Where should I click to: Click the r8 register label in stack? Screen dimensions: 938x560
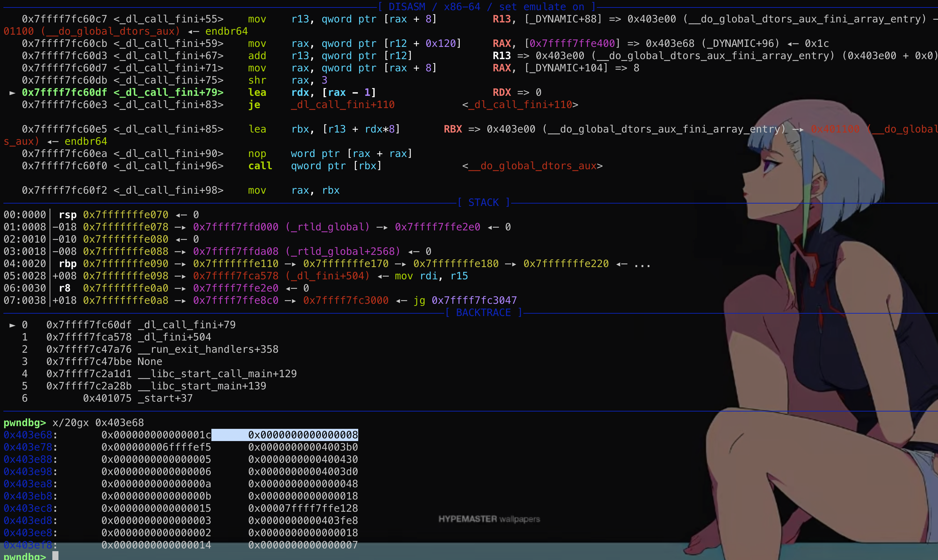[x=65, y=288]
